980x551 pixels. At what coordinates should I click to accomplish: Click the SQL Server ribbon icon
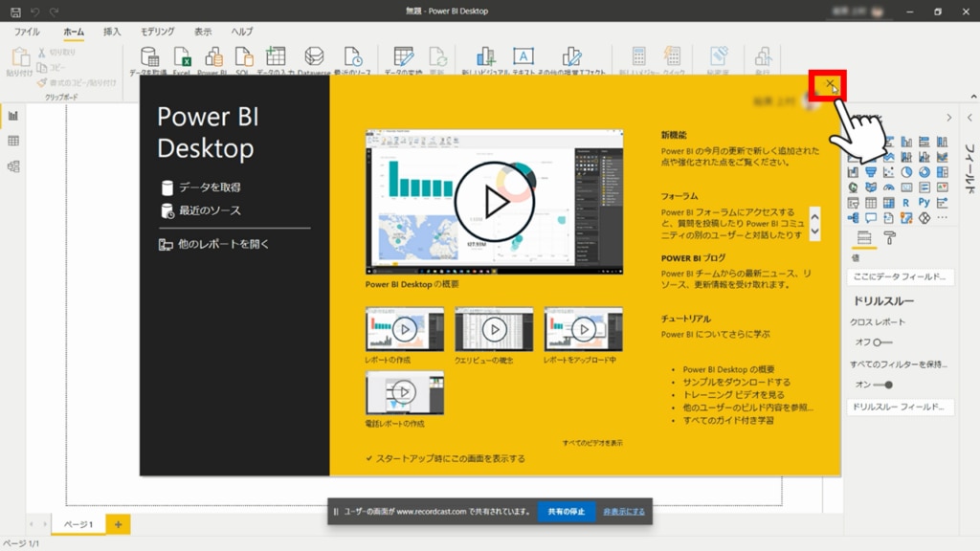243,57
